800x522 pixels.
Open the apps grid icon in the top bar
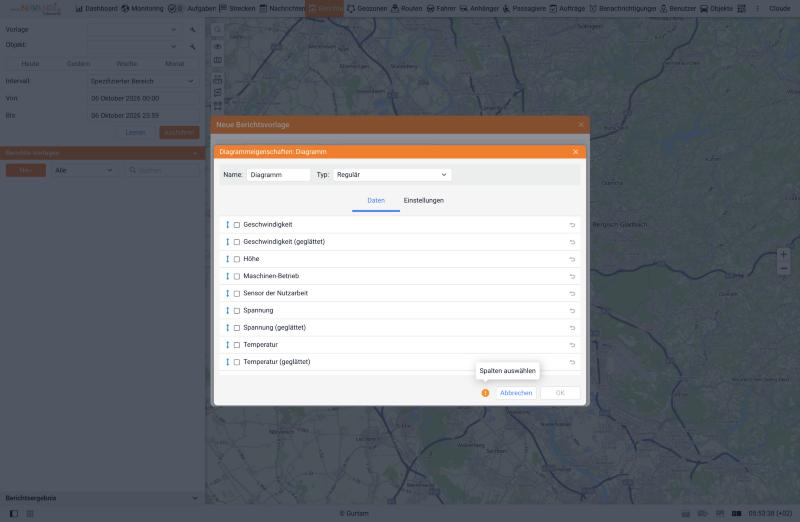coord(741,9)
